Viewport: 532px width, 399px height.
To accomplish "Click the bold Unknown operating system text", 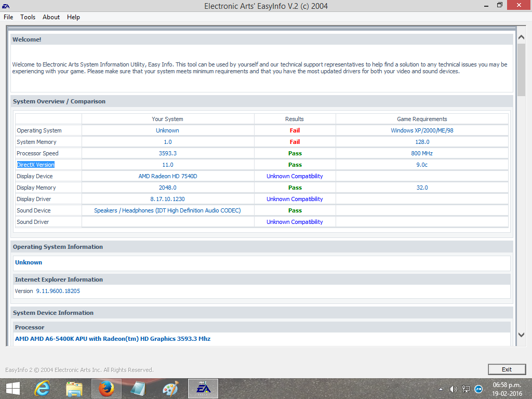I will (29, 262).
